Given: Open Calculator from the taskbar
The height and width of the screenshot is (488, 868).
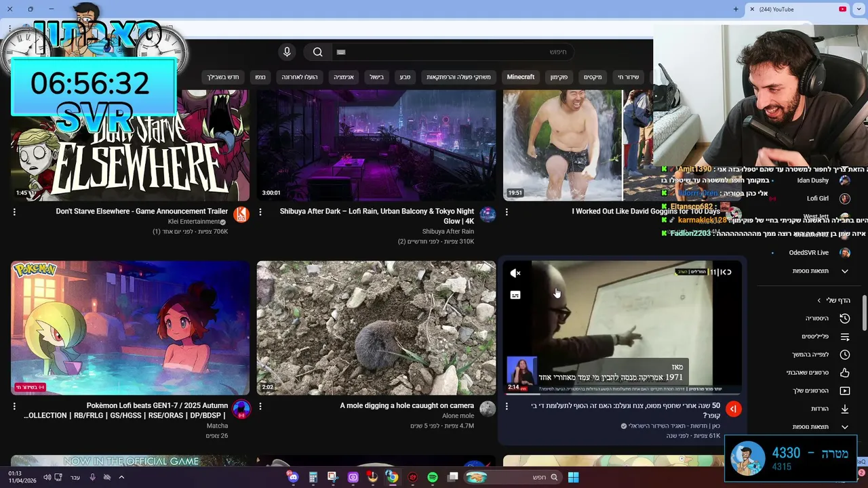Looking at the screenshot, I should pyautogui.click(x=313, y=477).
